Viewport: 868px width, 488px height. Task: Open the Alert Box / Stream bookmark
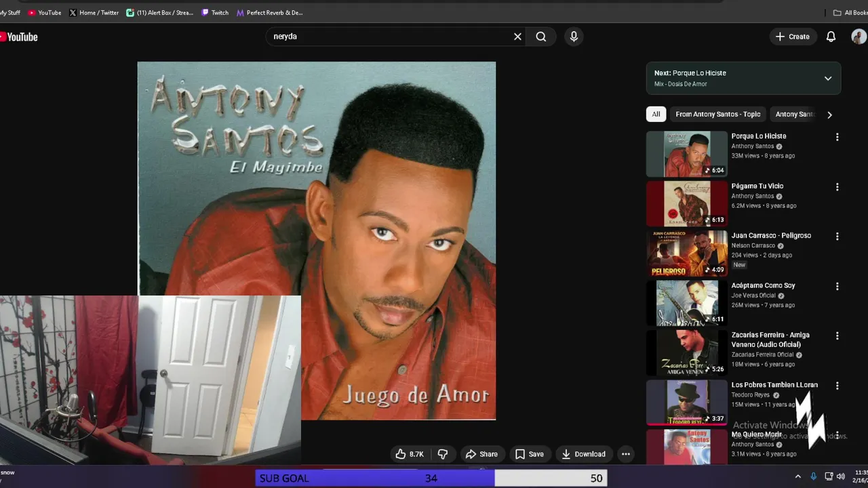tap(160, 12)
